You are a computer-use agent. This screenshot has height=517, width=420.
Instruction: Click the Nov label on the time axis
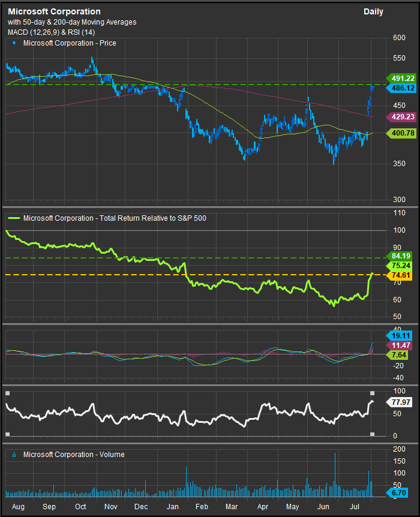click(110, 506)
